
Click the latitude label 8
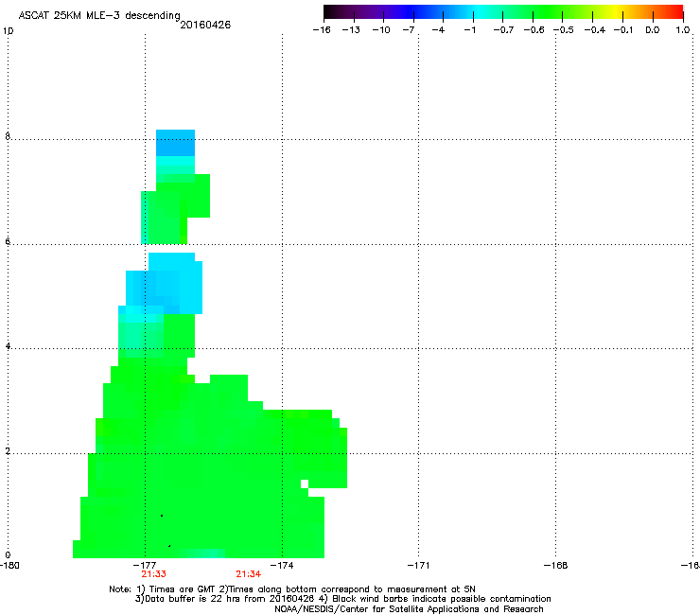8,136
